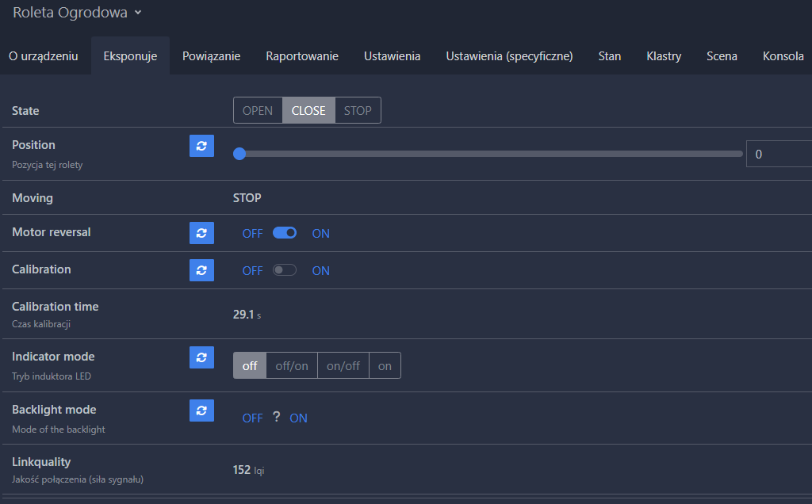Switch to the Ustawienia (specyficzne) tab

point(509,56)
